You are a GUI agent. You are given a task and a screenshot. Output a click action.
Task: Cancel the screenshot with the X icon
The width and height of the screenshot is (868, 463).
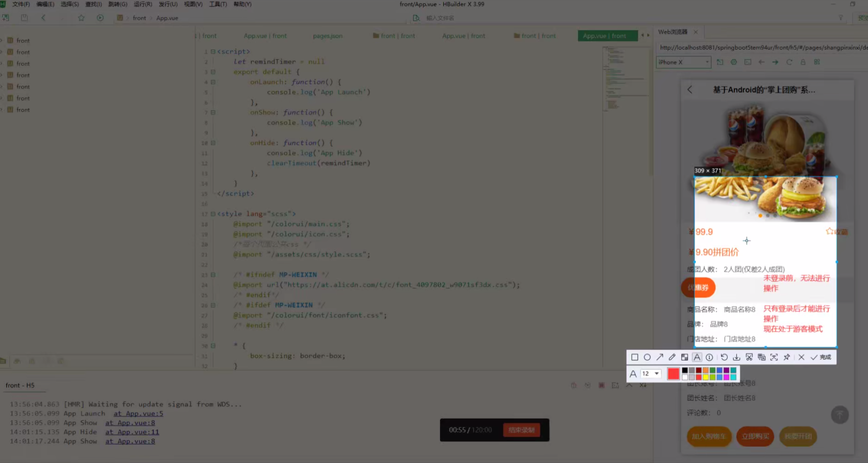(801, 357)
